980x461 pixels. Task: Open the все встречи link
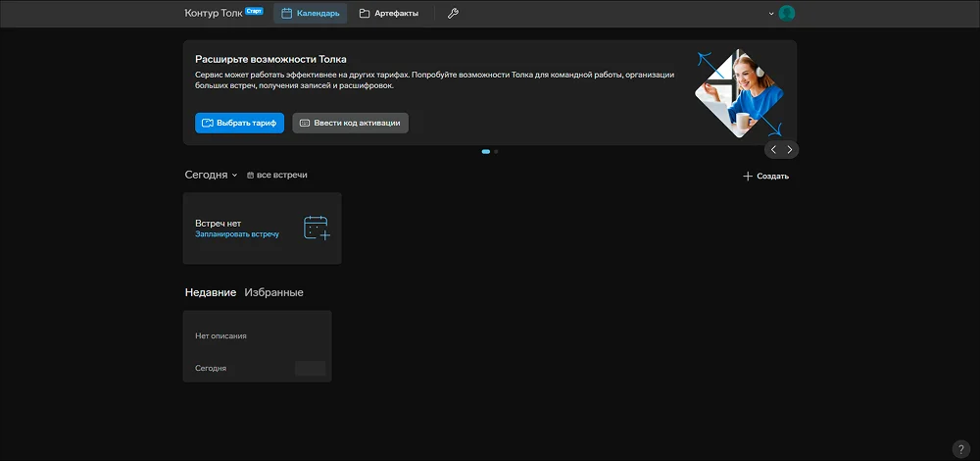tap(277, 176)
